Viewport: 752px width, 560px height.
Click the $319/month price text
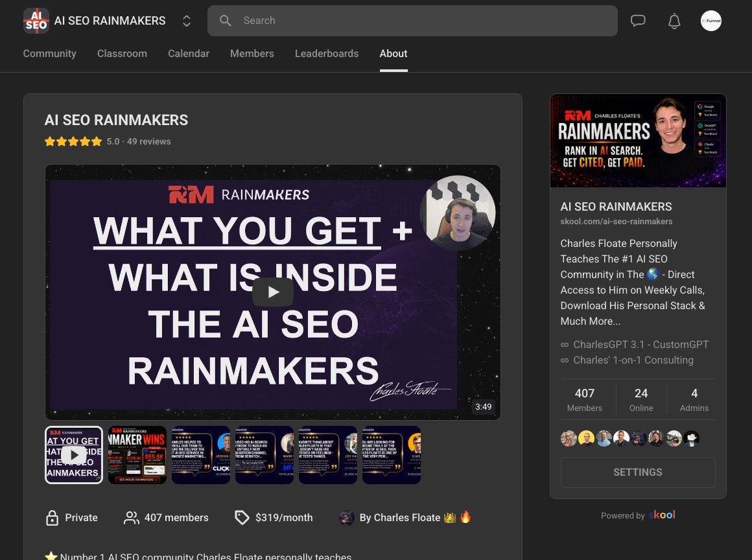coord(284,517)
